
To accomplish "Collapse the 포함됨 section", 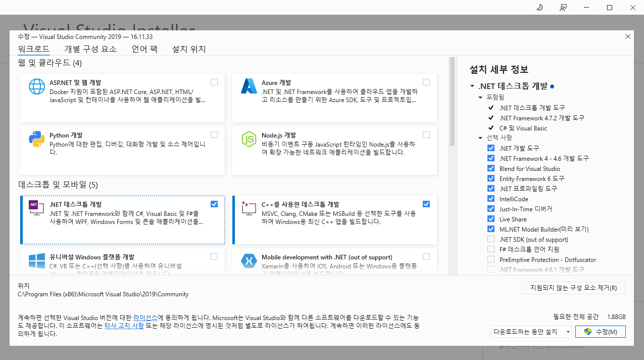I will point(480,97).
